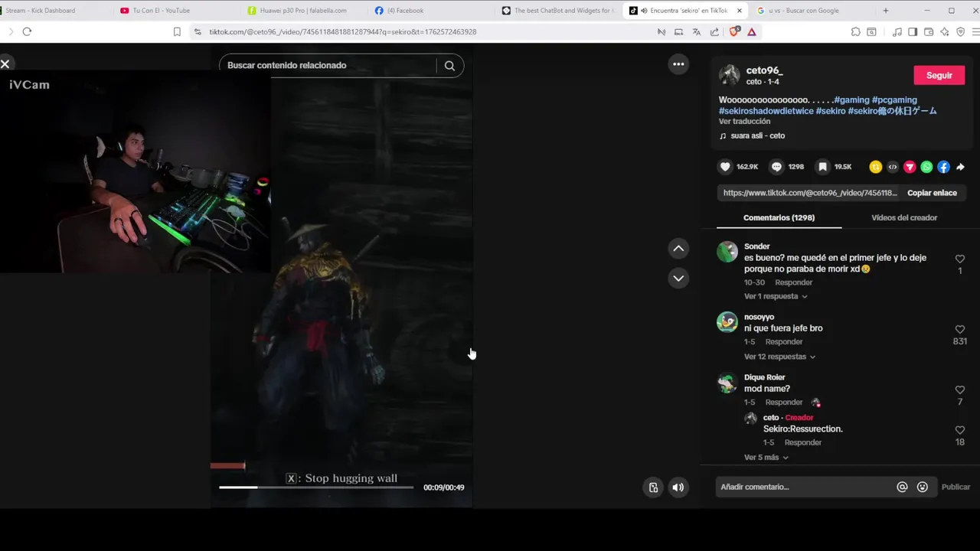Click the embed code icon
The width and height of the screenshot is (980, 551).
(x=893, y=167)
